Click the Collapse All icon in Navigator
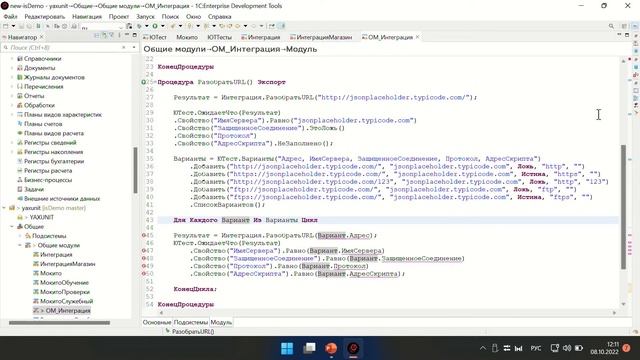 click(x=97, y=36)
